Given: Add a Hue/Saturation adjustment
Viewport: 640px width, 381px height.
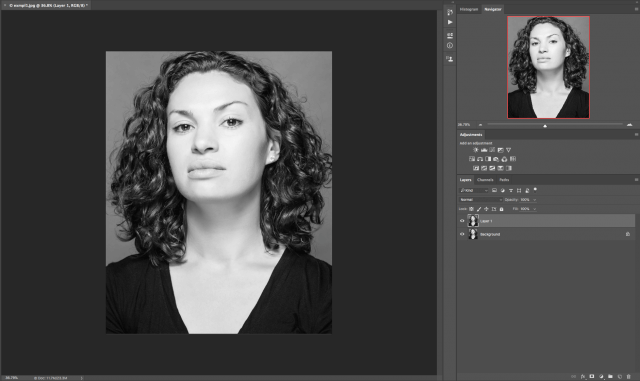Looking at the screenshot, I should [472, 159].
